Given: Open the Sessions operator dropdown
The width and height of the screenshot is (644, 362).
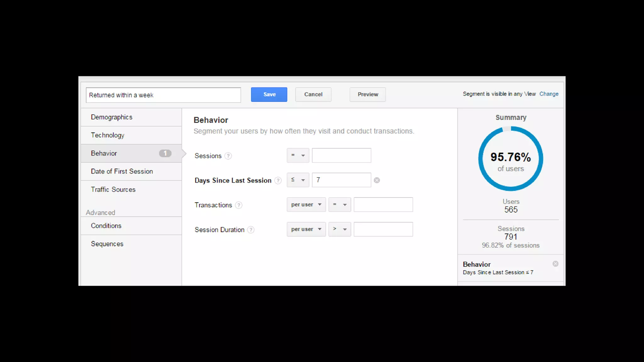Looking at the screenshot, I should pyautogui.click(x=298, y=155).
